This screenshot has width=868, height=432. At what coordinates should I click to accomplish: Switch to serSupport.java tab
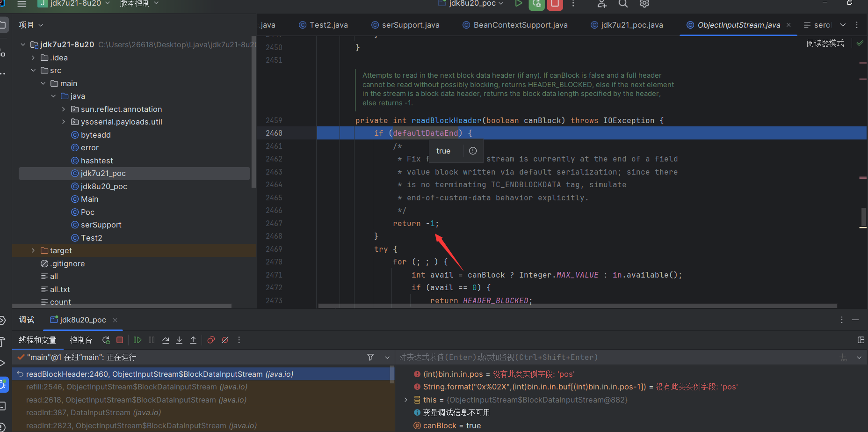pyautogui.click(x=405, y=25)
